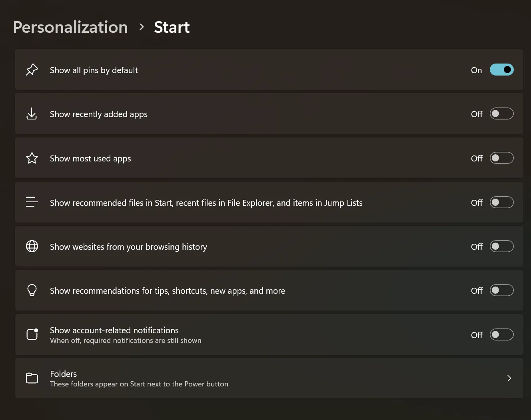Click the star icon next to Show most used apps
Screen dimensions: 531x420
pyautogui.click(x=32, y=158)
